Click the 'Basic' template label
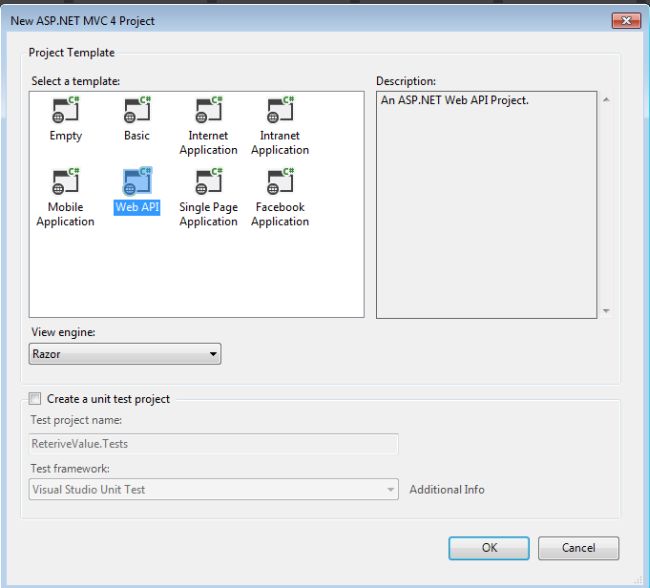 [x=137, y=136]
